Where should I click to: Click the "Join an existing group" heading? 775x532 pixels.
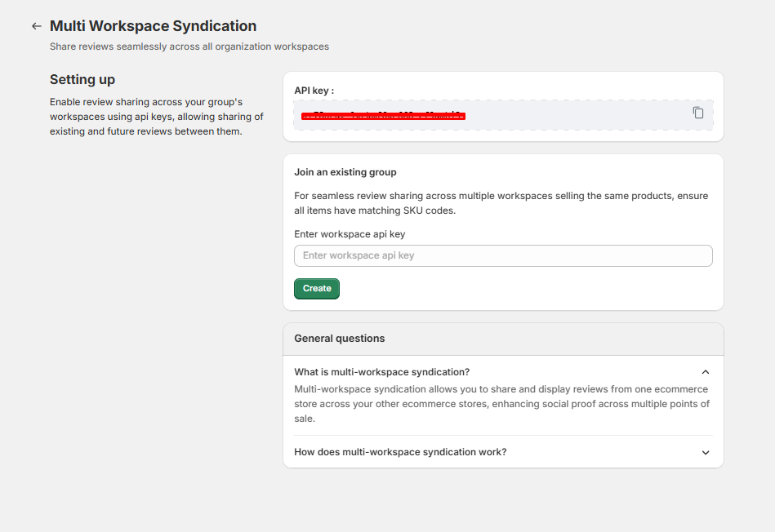point(345,172)
